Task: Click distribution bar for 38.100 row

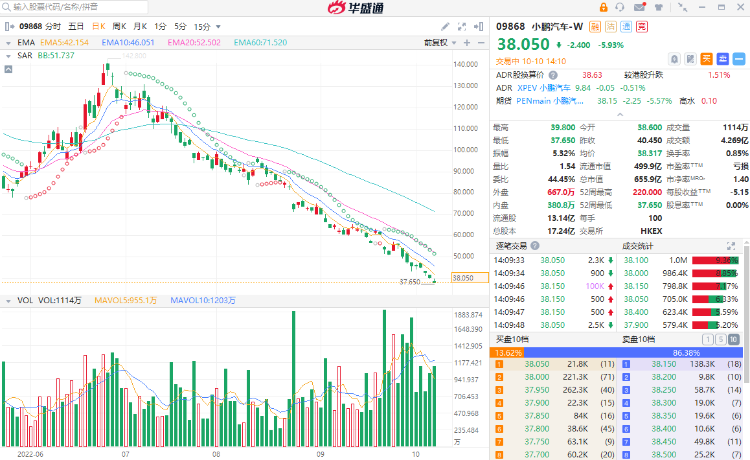Action: pyautogui.click(x=716, y=260)
